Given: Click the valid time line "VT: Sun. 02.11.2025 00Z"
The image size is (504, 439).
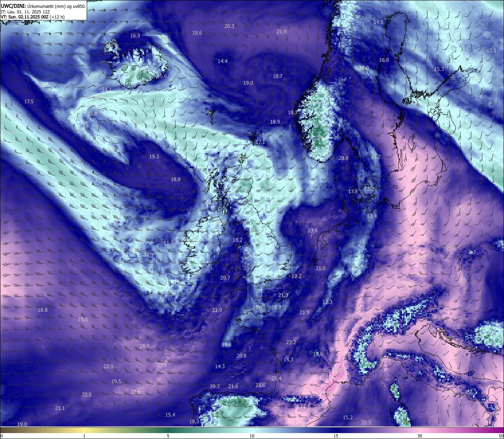Looking at the screenshot, I should (x=25, y=17).
